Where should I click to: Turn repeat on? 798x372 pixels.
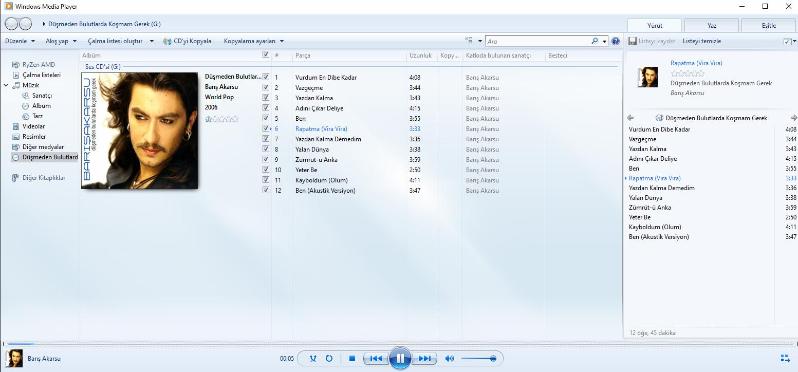329,358
